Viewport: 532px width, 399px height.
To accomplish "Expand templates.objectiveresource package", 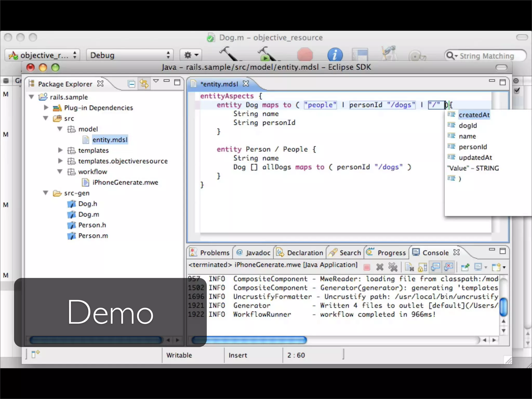I will (60, 161).
